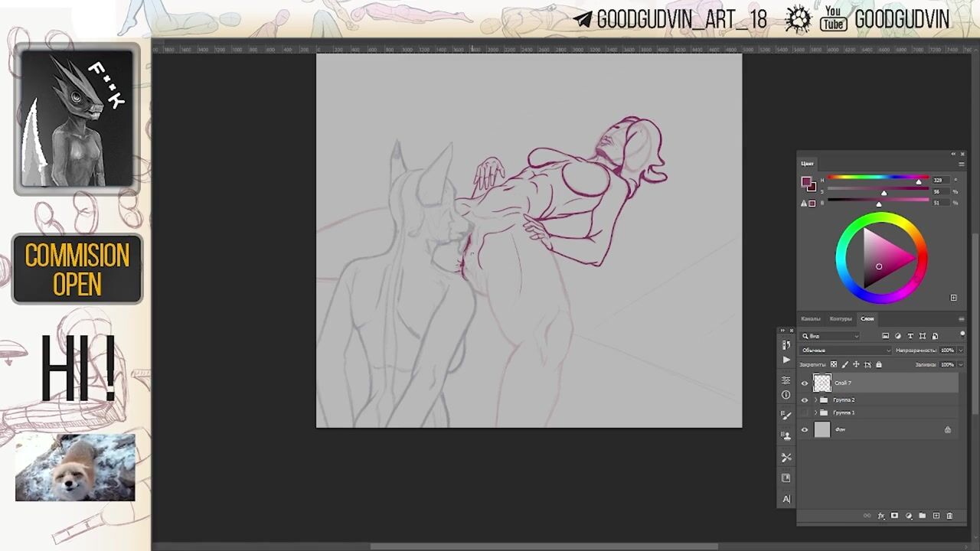
Task: Select the Фон layer thumbnail
Action: (x=822, y=430)
